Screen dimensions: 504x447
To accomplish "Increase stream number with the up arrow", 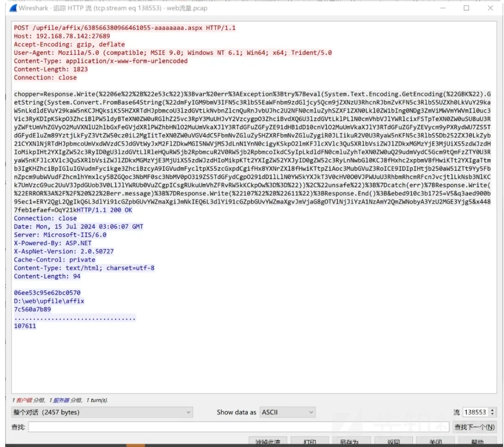I will (492, 410).
